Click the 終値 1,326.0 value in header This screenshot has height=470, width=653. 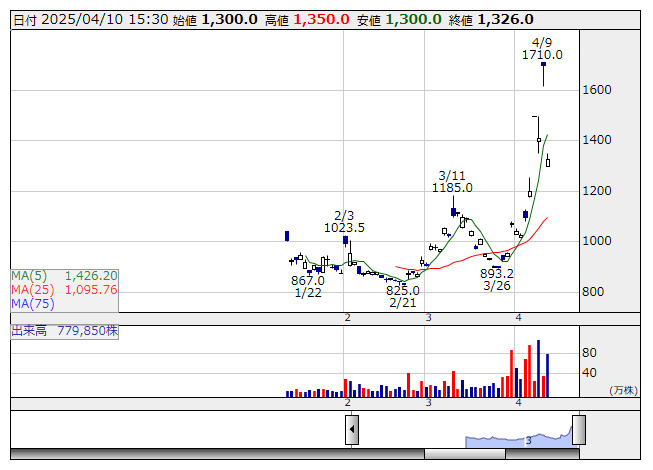coord(491,20)
